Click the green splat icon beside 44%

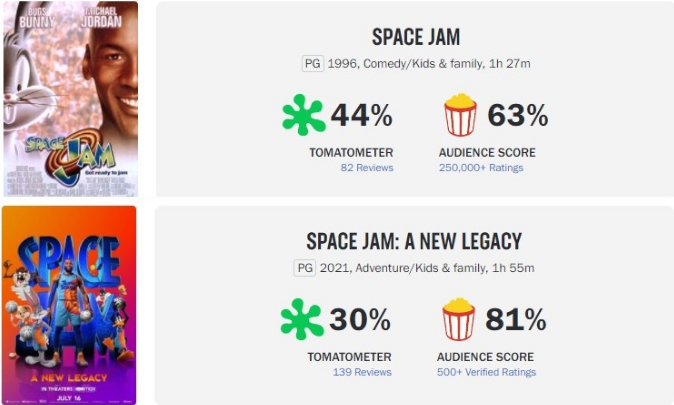click(303, 115)
